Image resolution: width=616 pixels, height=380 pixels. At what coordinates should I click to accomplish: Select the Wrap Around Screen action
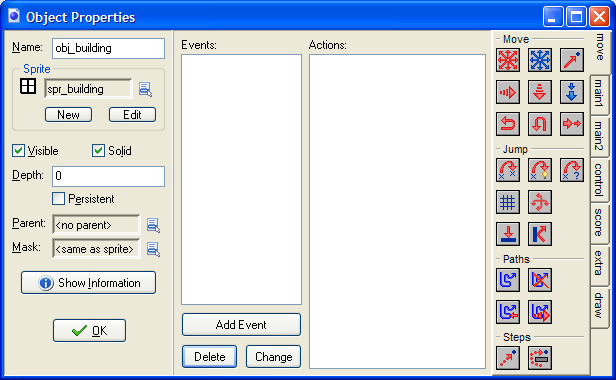point(540,202)
